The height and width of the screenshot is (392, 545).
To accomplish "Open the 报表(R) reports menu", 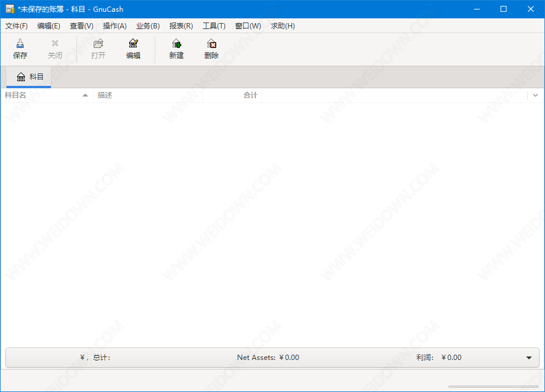I will pyautogui.click(x=181, y=26).
